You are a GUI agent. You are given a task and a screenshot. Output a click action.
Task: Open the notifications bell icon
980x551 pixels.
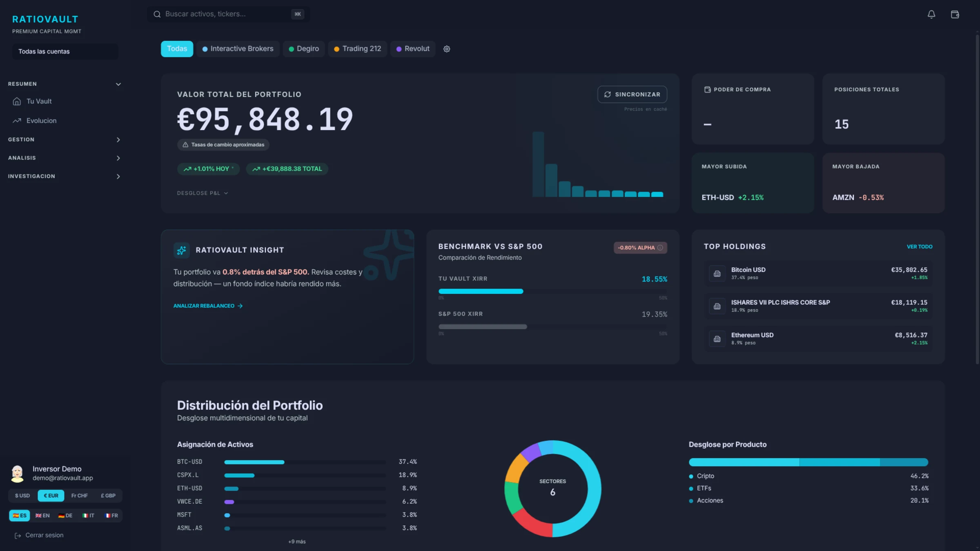[x=931, y=15]
